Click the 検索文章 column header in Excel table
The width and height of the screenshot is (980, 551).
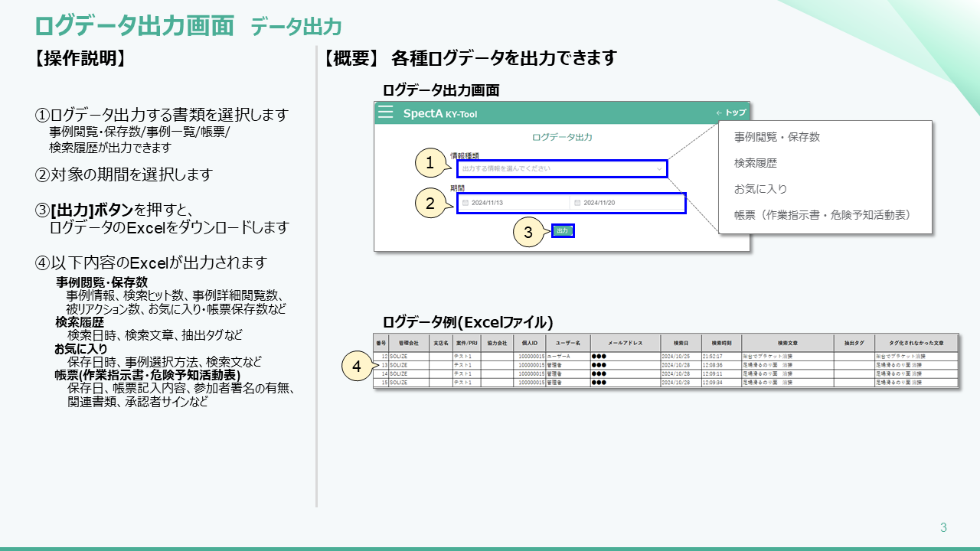click(787, 344)
